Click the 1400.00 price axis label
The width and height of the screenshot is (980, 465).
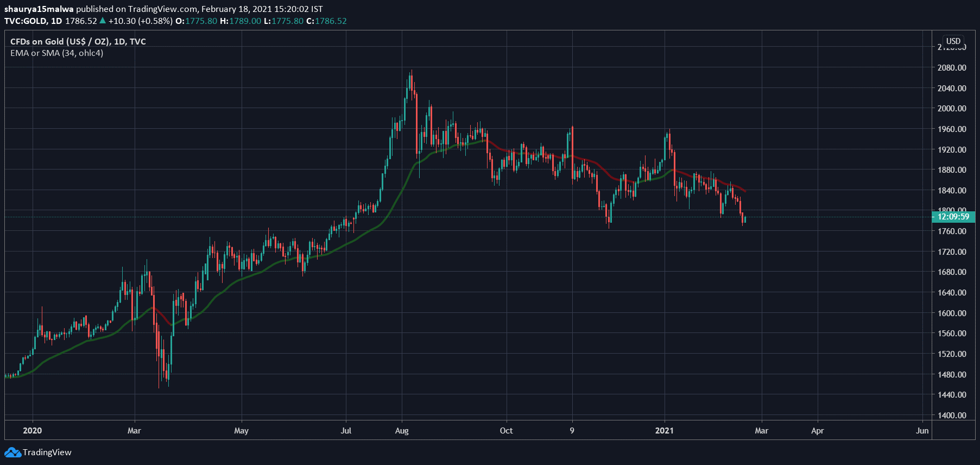952,416
